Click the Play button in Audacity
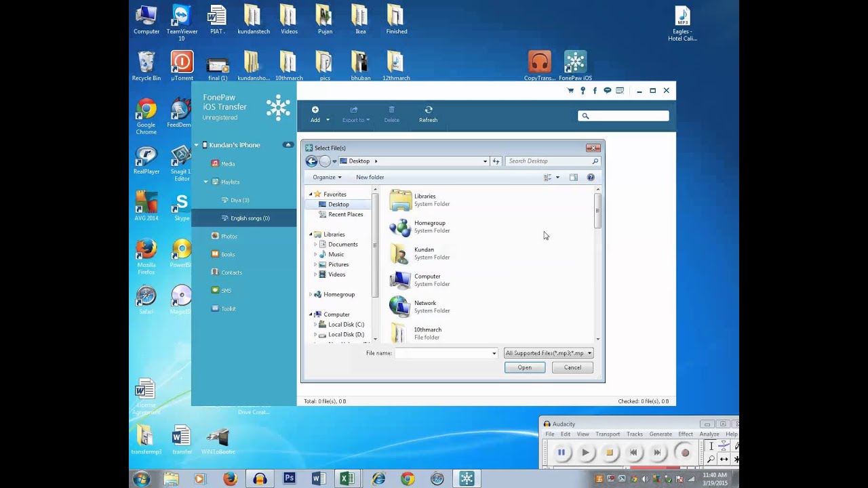The width and height of the screenshot is (868, 488). click(585, 453)
